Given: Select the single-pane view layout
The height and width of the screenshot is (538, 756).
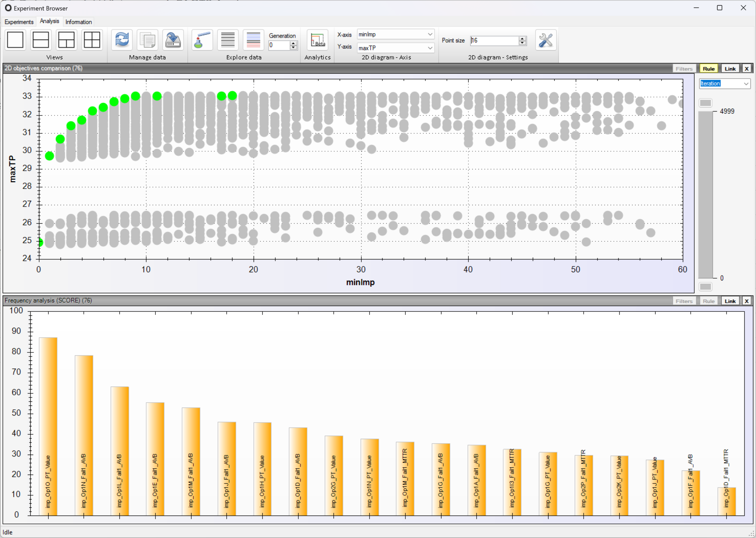Looking at the screenshot, I should pos(15,40).
